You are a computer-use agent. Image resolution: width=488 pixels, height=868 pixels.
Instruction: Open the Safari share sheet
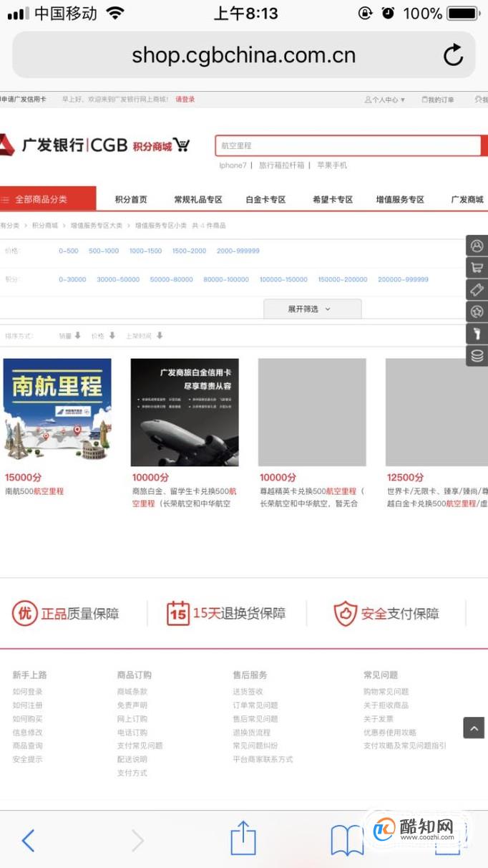click(x=243, y=837)
